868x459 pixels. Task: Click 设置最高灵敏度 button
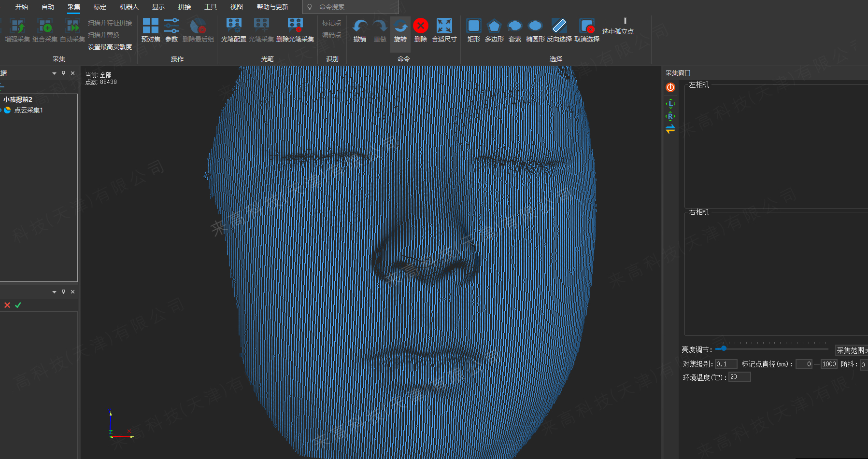pos(110,47)
